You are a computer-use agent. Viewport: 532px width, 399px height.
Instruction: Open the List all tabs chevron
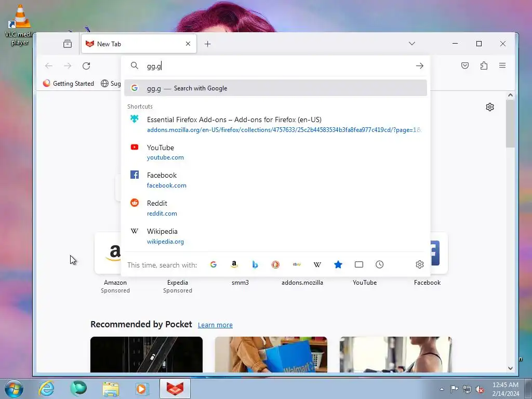(412, 44)
